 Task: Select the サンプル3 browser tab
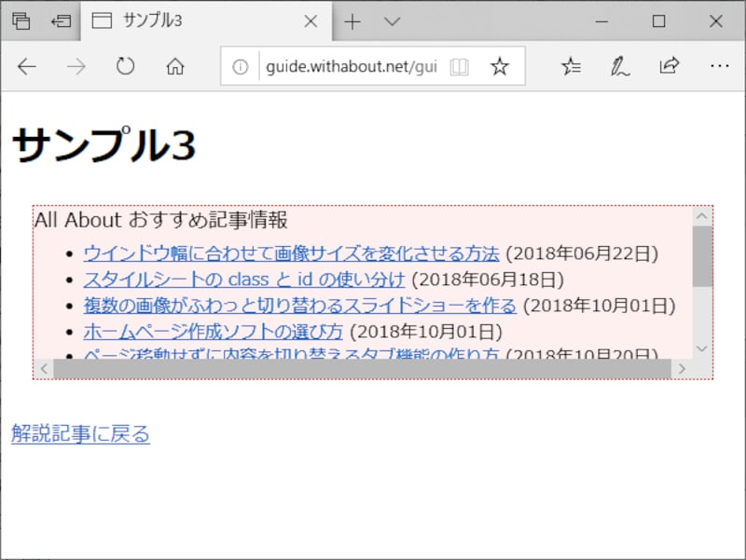pyautogui.click(x=186, y=20)
